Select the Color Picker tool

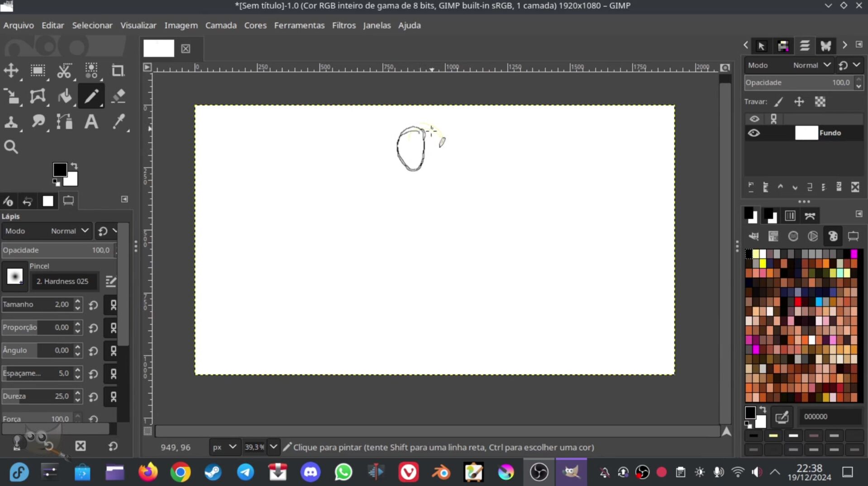coord(118,122)
